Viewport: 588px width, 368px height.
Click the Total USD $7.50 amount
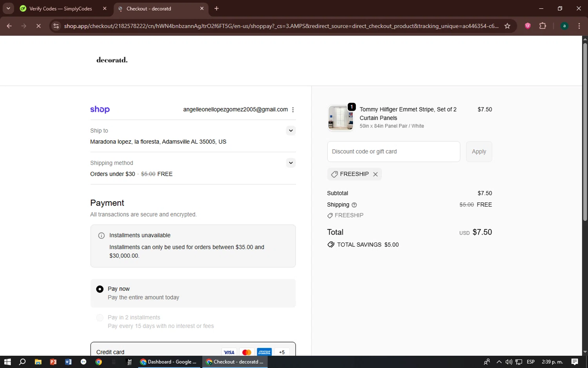point(475,232)
